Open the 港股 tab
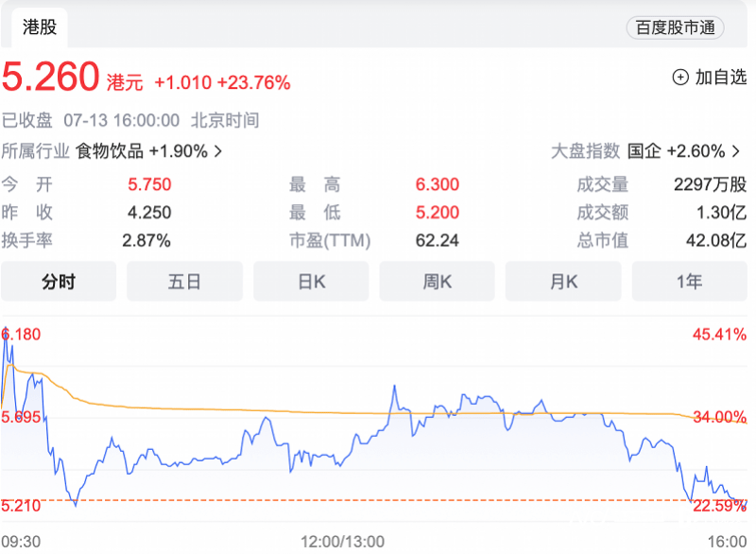Screen dimensions: 756x554 40,26
